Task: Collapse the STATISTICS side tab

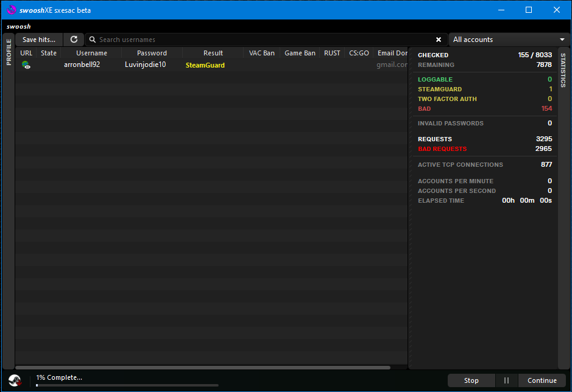Action: tap(563, 70)
